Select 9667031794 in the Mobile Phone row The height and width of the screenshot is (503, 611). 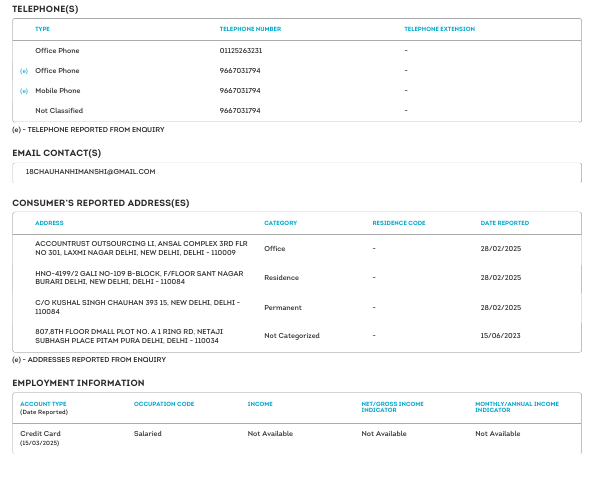pyautogui.click(x=240, y=90)
